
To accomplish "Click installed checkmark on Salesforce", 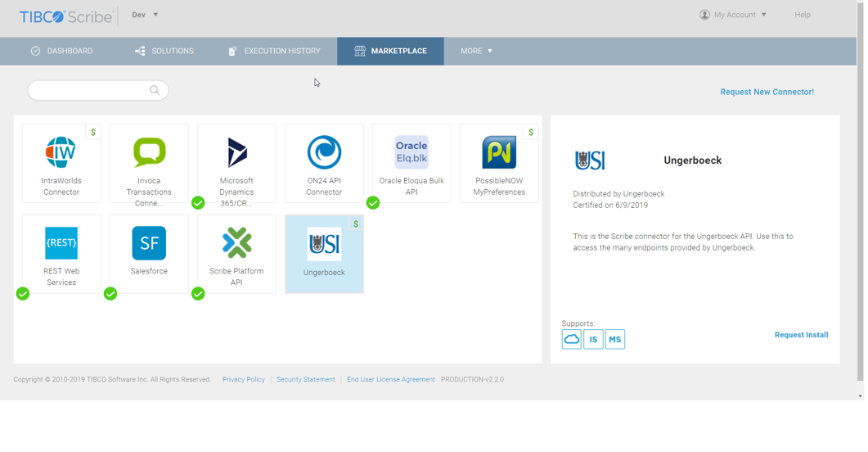I will point(110,294).
